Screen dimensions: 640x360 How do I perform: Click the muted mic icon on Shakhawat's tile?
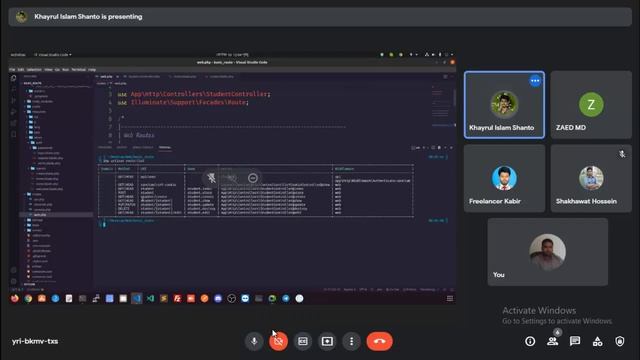point(622,154)
